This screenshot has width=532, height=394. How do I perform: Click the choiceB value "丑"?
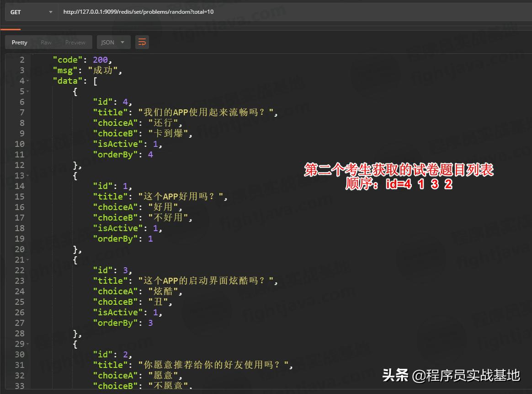(158, 302)
